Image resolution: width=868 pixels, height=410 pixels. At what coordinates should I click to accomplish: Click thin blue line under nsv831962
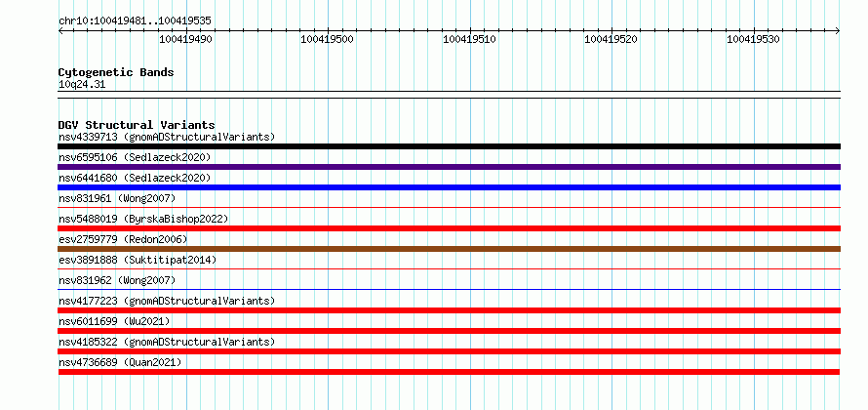tap(449, 290)
